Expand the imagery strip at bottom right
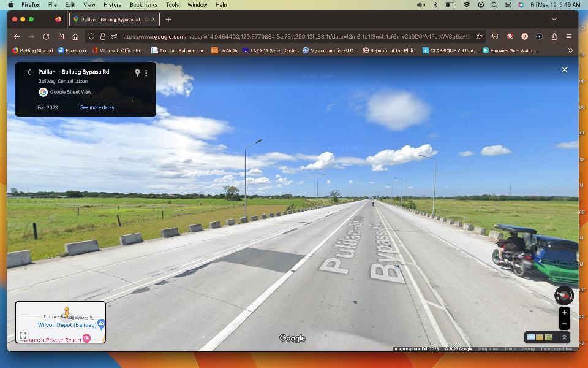 click(564, 337)
